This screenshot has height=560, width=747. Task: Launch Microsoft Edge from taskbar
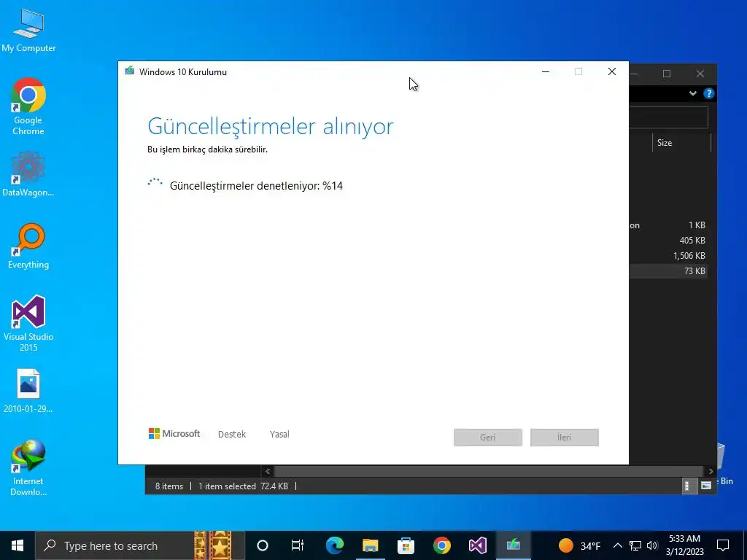334,545
